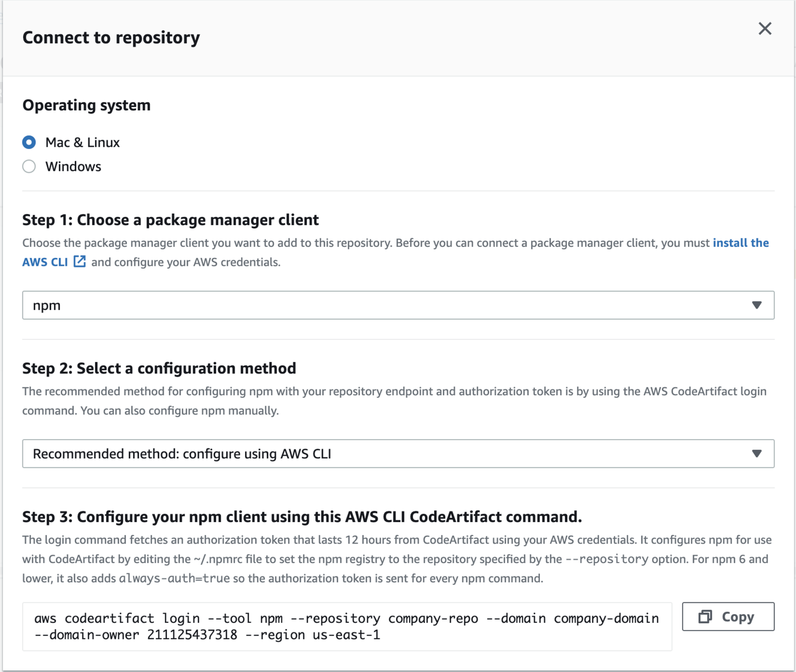Click the Connect to repository title

click(x=111, y=37)
